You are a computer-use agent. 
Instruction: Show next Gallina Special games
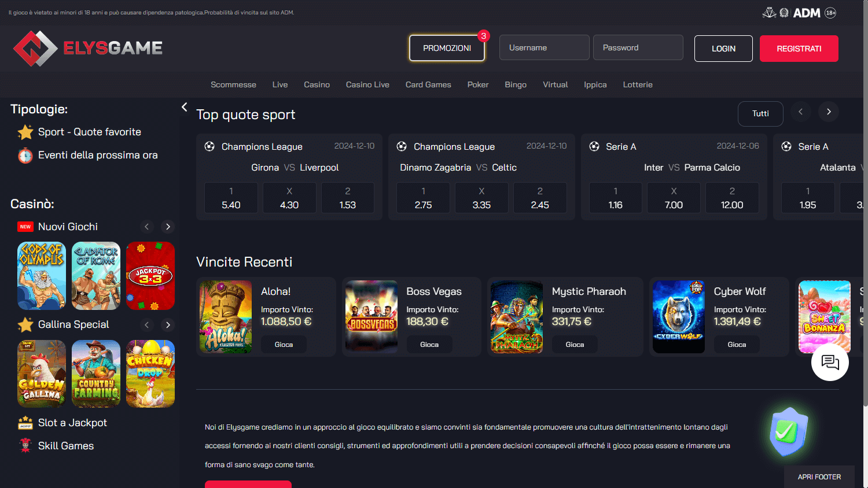[x=168, y=325]
